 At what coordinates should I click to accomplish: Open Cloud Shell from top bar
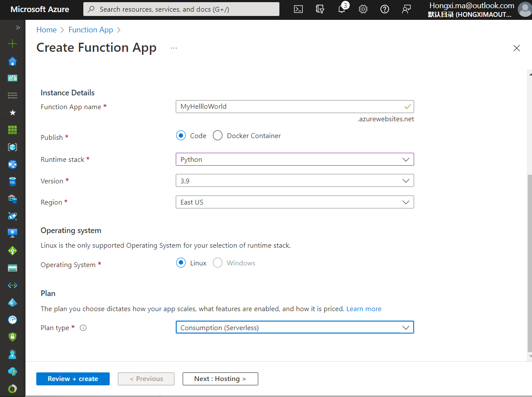coord(298,9)
